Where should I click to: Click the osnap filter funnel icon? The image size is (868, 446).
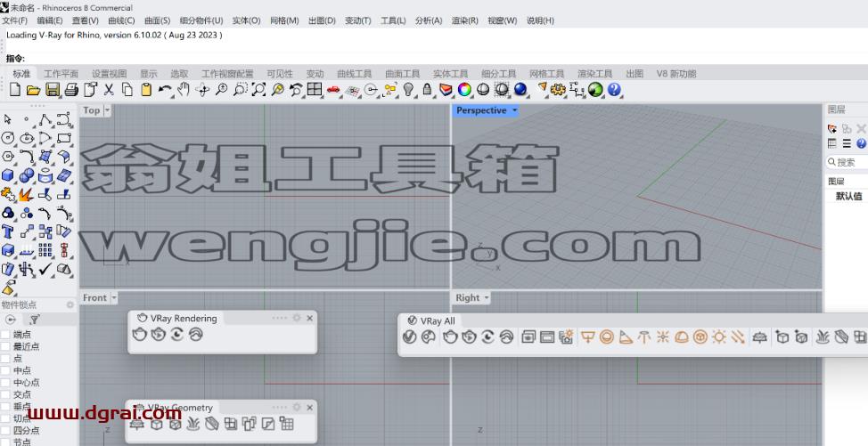pos(35,320)
